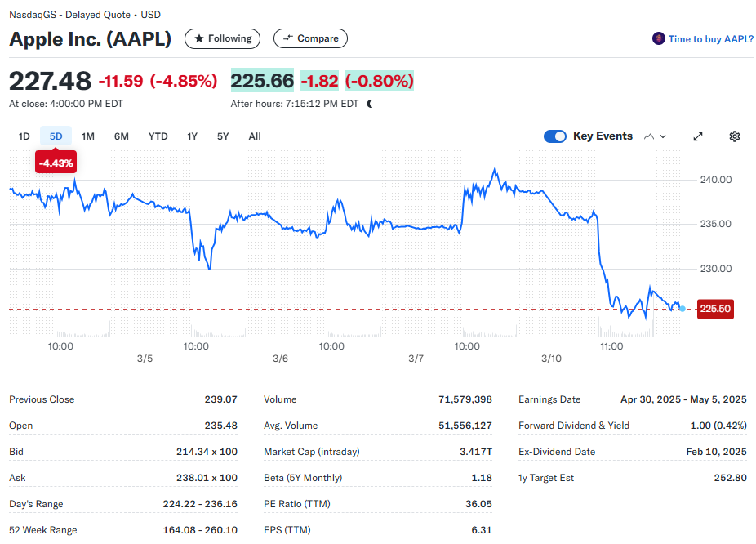Image resolution: width=756 pixels, height=544 pixels.
Task: Click the Apple Inc. (AAPL) heading
Action: 90,39
